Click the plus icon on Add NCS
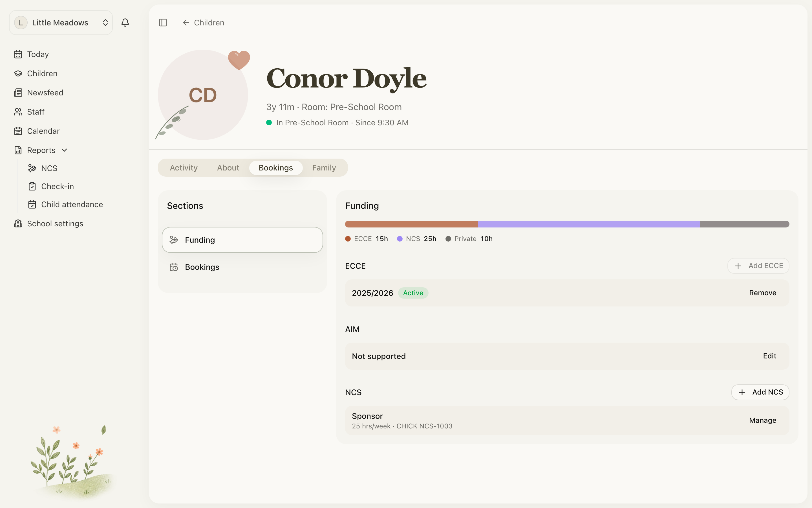This screenshot has width=812, height=508. pos(742,392)
